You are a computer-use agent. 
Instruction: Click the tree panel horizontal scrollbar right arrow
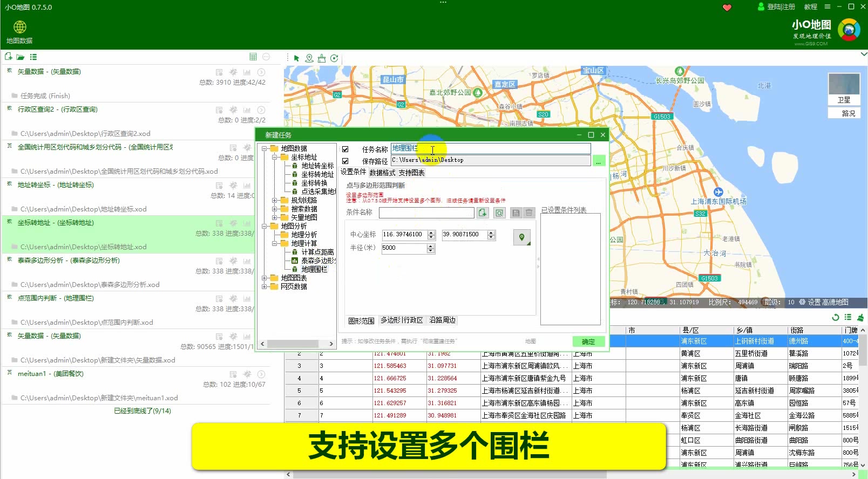coord(331,344)
